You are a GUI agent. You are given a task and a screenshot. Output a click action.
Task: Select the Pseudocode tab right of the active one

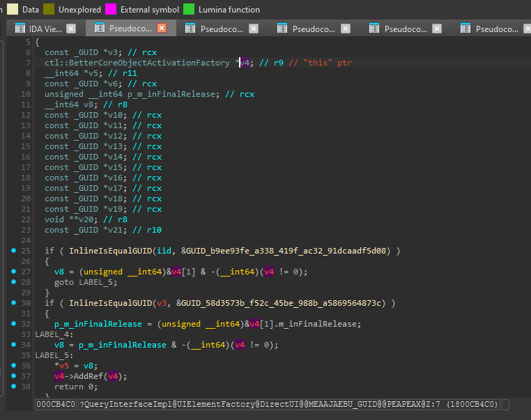[222, 29]
